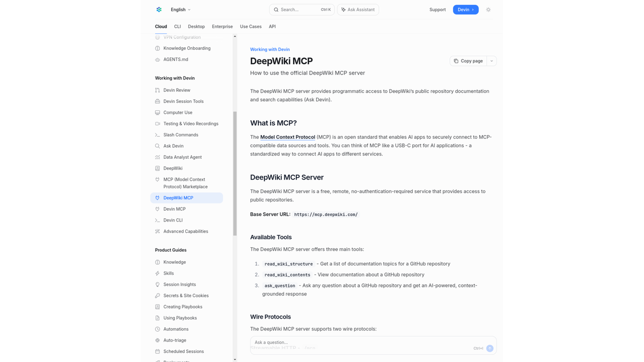Click the Devin Review sidebar icon

[x=158, y=90]
